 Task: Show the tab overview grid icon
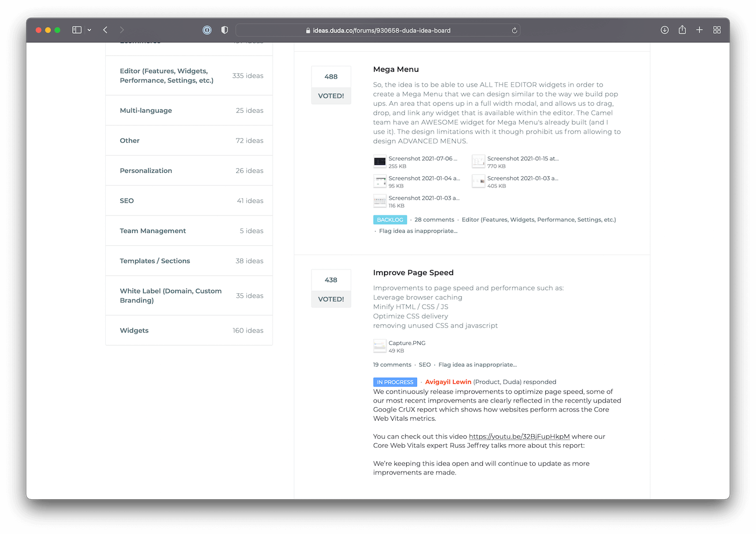(717, 30)
